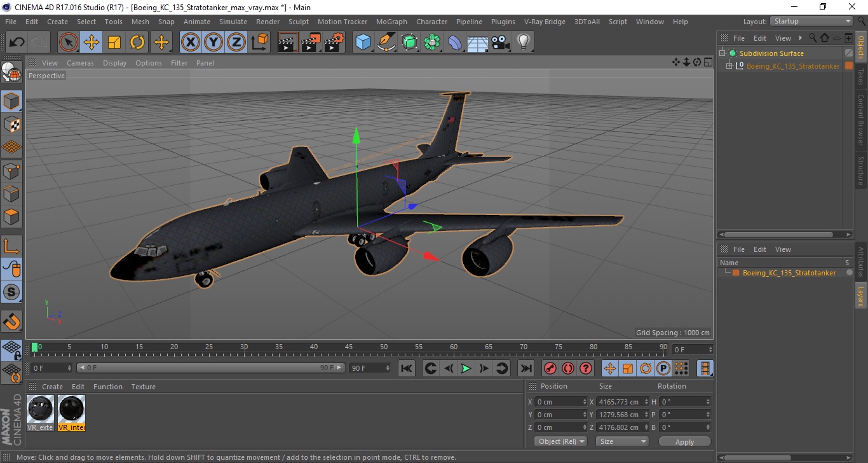Open the spline pen tool
The width and height of the screenshot is (868, 463).
tap(386, 43)
